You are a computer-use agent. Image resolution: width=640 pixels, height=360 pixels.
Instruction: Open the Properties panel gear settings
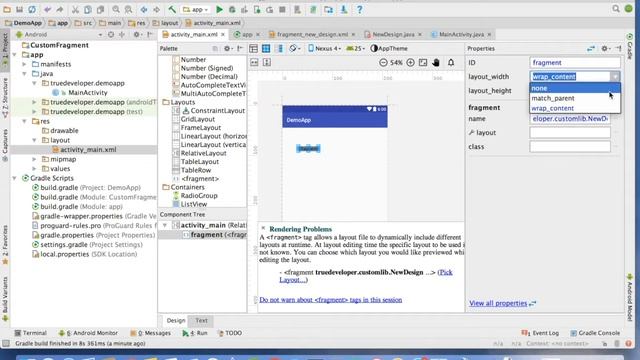pos(604,48)
